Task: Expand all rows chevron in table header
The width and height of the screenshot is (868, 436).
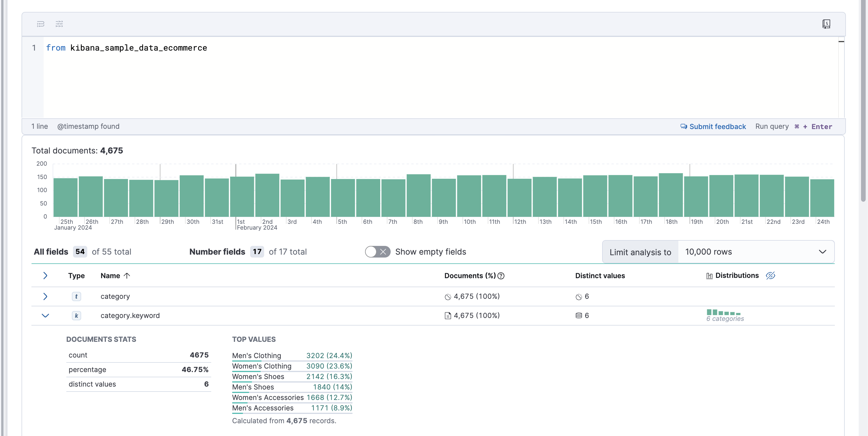Action: pos(45,275)
